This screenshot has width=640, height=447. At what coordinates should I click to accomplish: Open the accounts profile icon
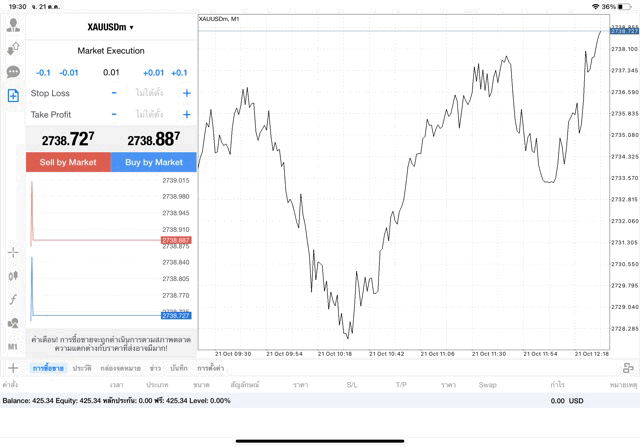coord(14,24)
